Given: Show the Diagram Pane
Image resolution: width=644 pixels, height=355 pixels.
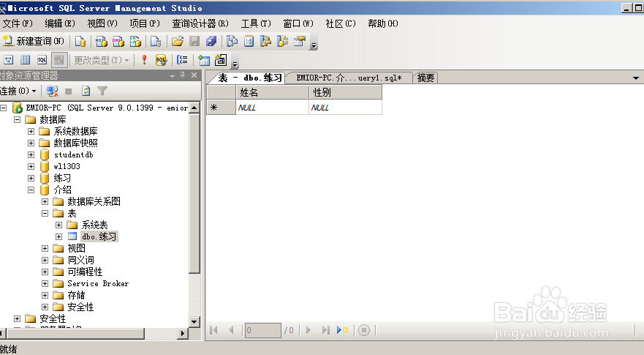Looking at the screenshot, I should (8, 60).
